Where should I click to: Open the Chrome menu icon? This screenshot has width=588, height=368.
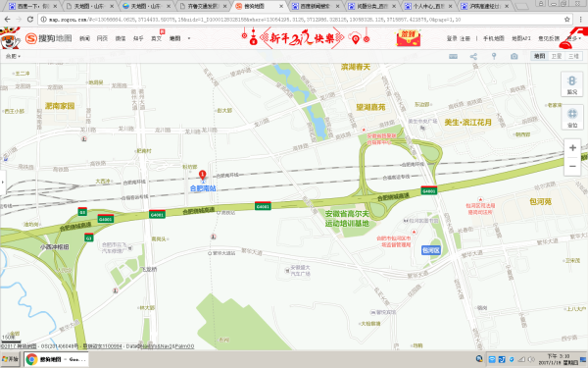(581, 20)
